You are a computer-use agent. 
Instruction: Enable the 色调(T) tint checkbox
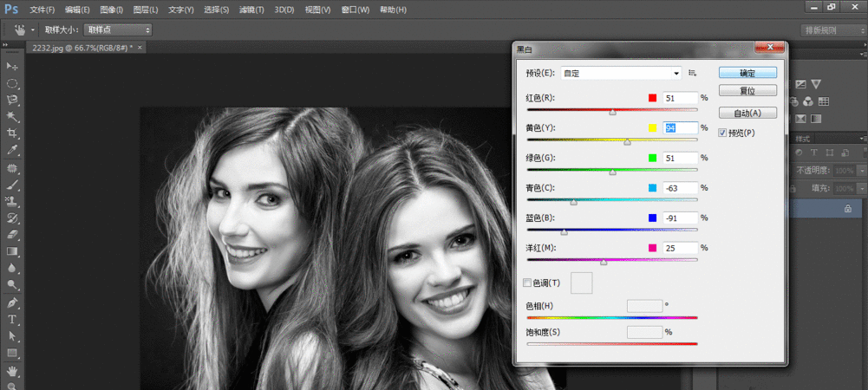click(x=528, y=283)
